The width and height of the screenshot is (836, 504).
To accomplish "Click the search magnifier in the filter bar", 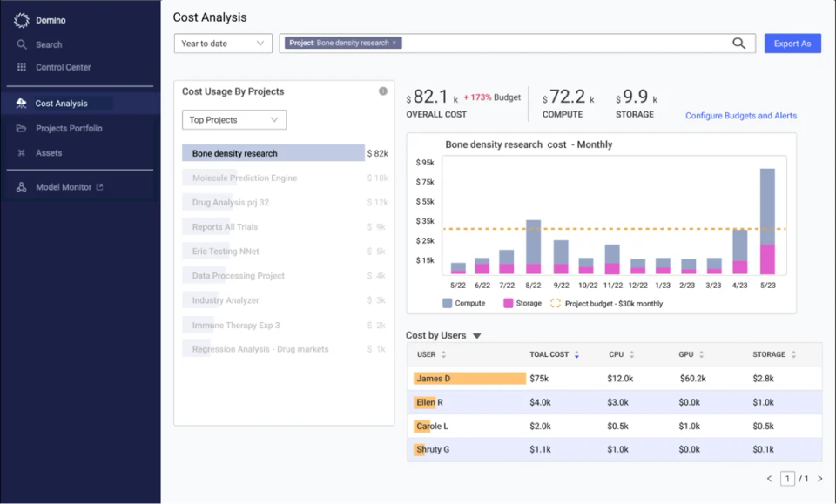I will 738,43.
